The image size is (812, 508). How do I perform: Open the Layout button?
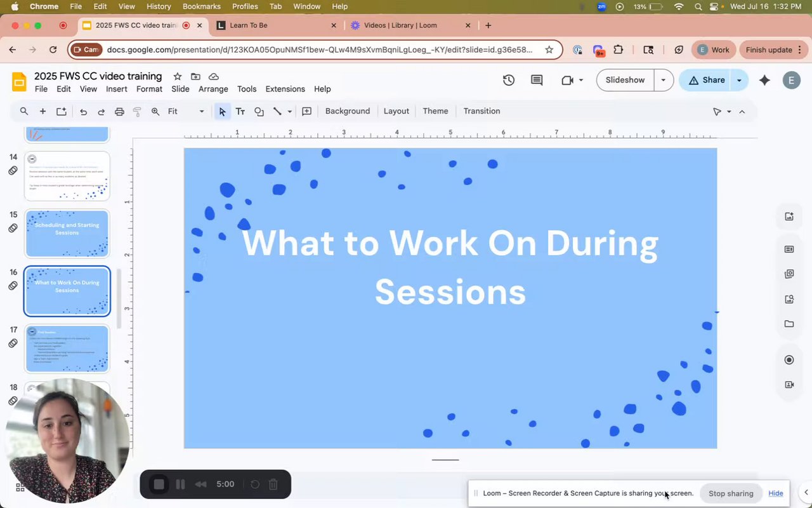[x=396, y=111]
